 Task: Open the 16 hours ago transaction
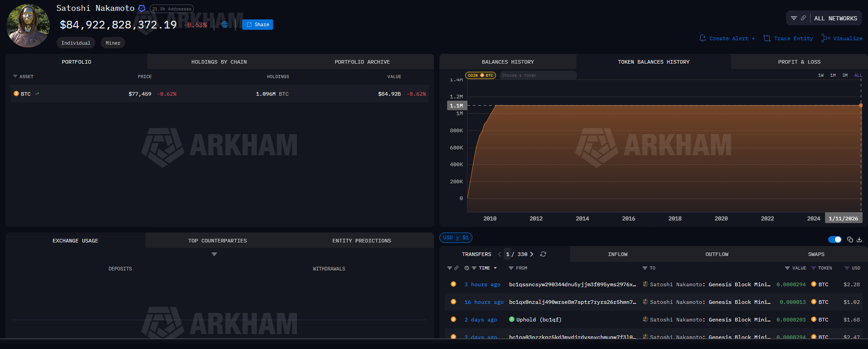point(484,302)
